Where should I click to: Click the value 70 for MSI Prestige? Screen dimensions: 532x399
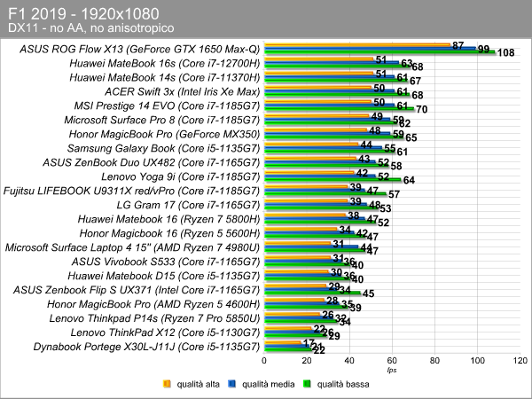pos(422,109)
